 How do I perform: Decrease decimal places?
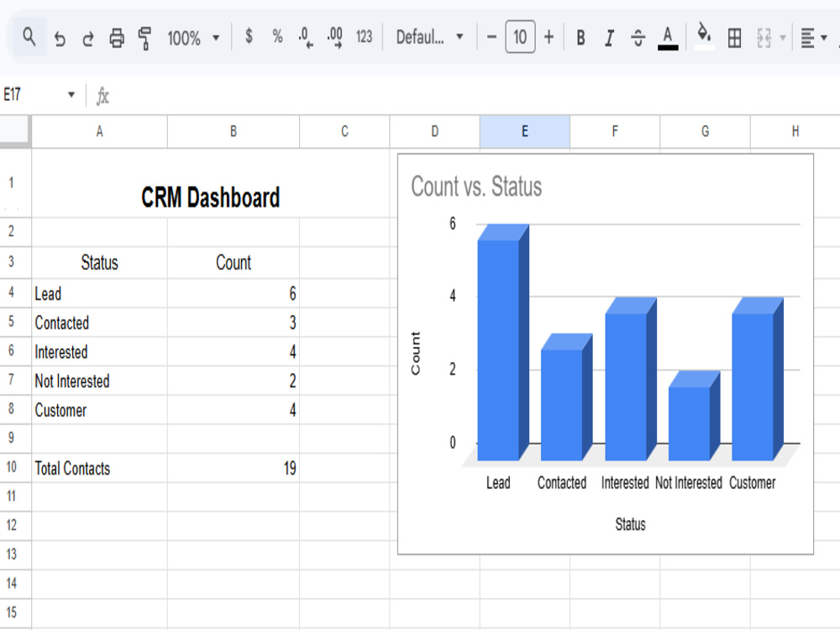pyautogui.click(x=306, y=38)
